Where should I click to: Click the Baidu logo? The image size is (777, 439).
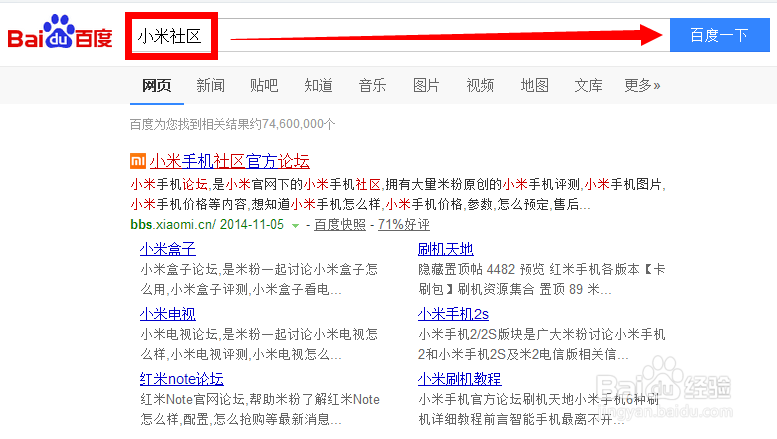coord(60,32)
